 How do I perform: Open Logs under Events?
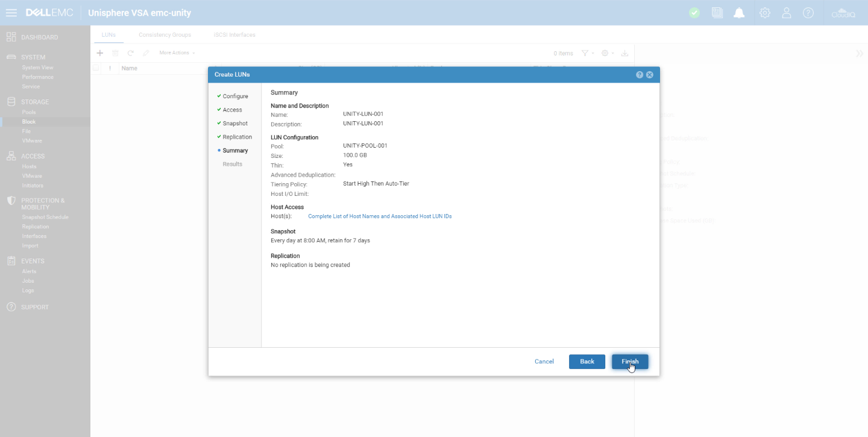pyautogui.click(x=28, y=291)
